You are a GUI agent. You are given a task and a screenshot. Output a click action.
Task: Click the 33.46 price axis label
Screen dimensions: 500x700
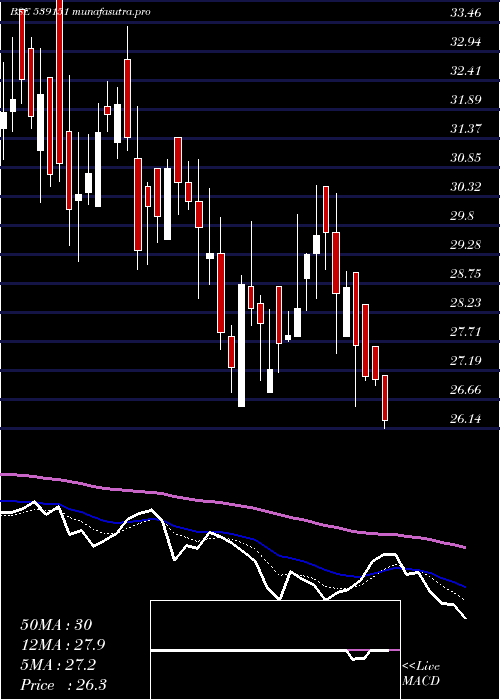pyautogui.click(x=466, y=13)
